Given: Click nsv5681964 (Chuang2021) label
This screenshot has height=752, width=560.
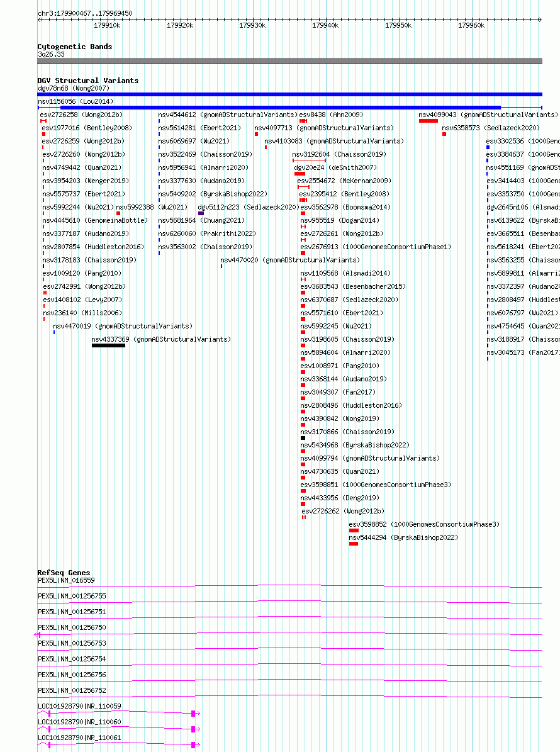Looking at the screenshot, I should [x=201, y=221].
